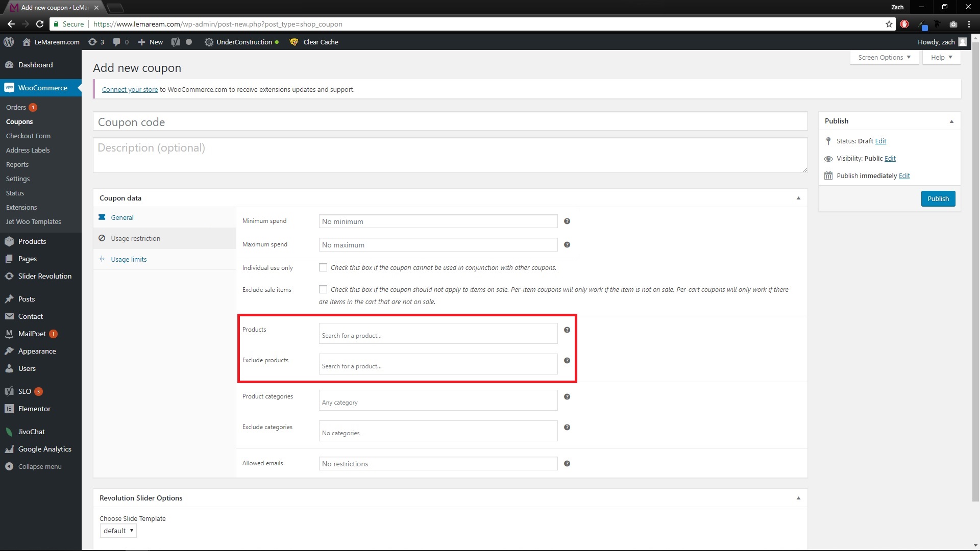Screen dimensions: 980x551
Task: Open Google Analytics in the sidebar
Action: pos(41,449)
